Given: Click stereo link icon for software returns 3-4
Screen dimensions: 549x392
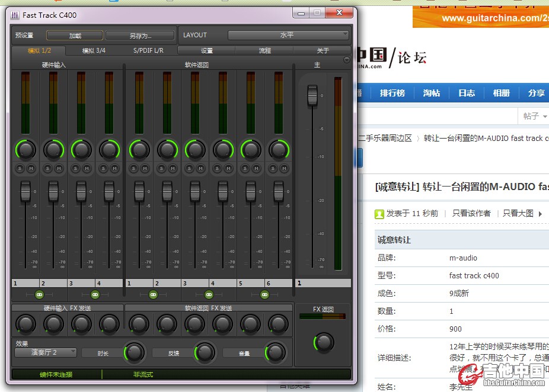Looking at the screenshot, I should pos(209,295).
